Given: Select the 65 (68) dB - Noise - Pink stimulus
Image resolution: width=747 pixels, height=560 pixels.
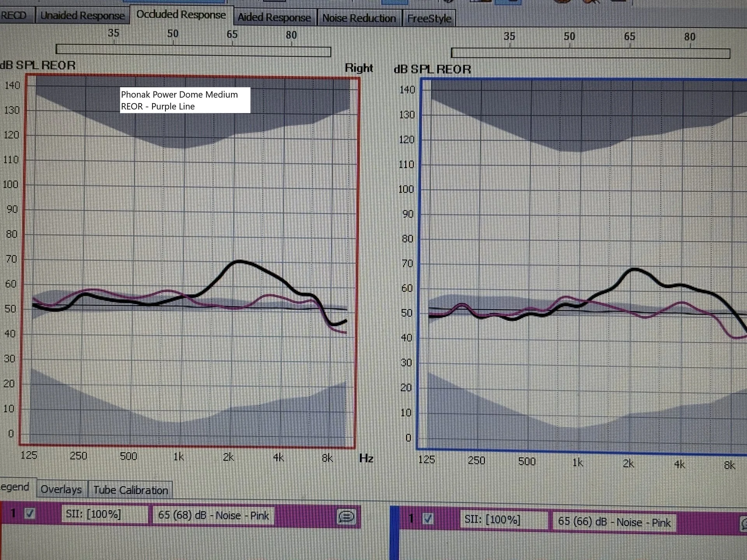Looking at the screenshot, I should (x=213, y=515).
